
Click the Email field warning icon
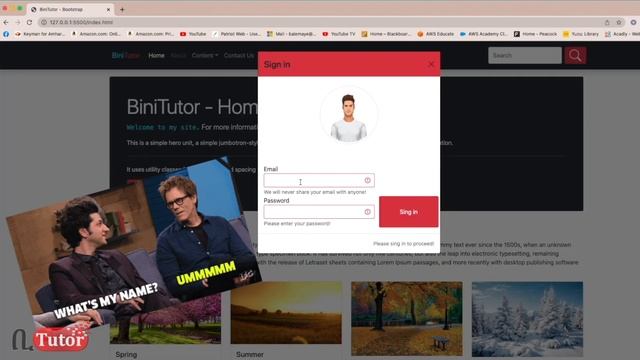coord(367,180)
